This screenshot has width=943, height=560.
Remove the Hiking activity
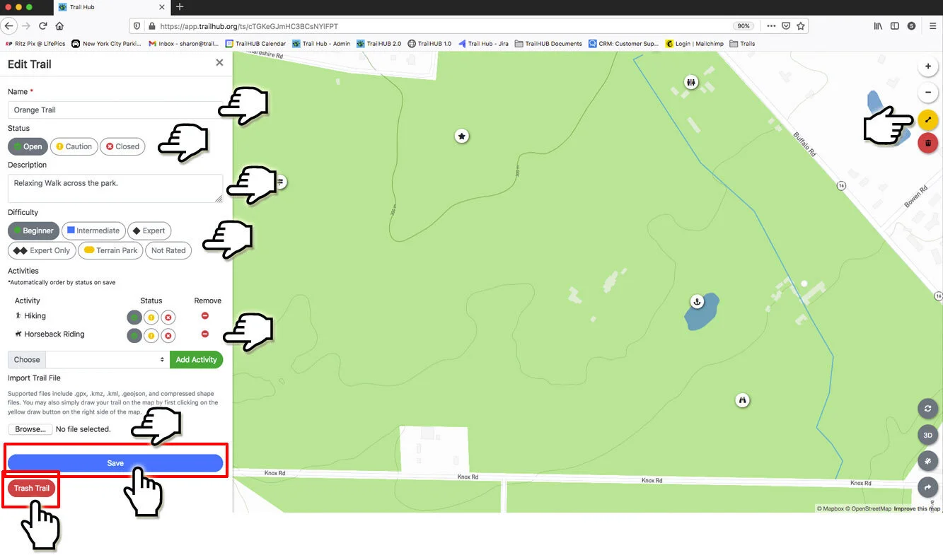click(x=205, y=316)
